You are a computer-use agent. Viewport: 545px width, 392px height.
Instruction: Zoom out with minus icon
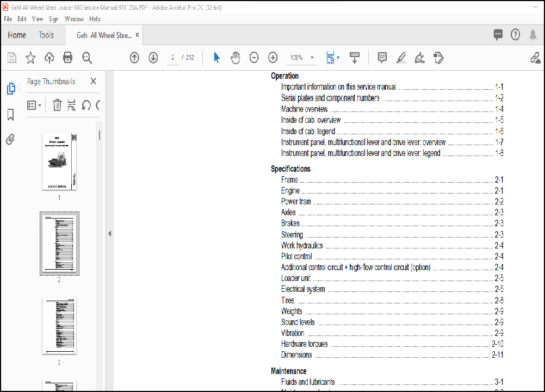(254, 58)
